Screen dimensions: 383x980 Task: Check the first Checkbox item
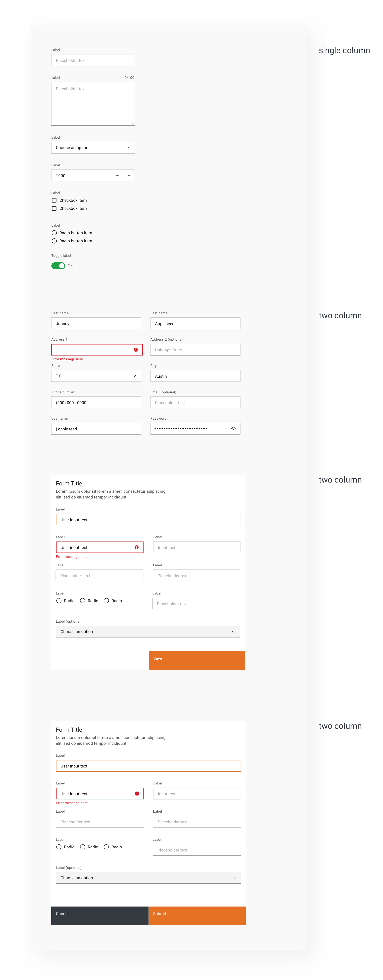(54, 201)
